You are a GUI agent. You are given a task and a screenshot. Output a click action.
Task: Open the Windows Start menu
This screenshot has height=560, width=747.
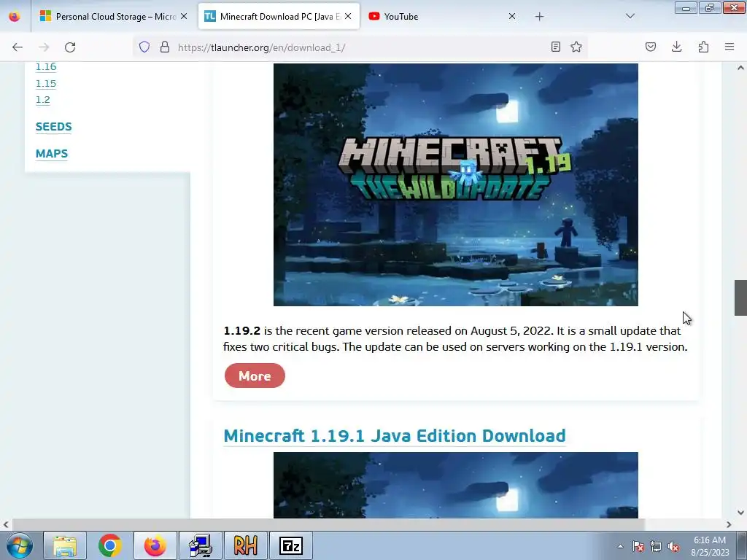[20, 545]
